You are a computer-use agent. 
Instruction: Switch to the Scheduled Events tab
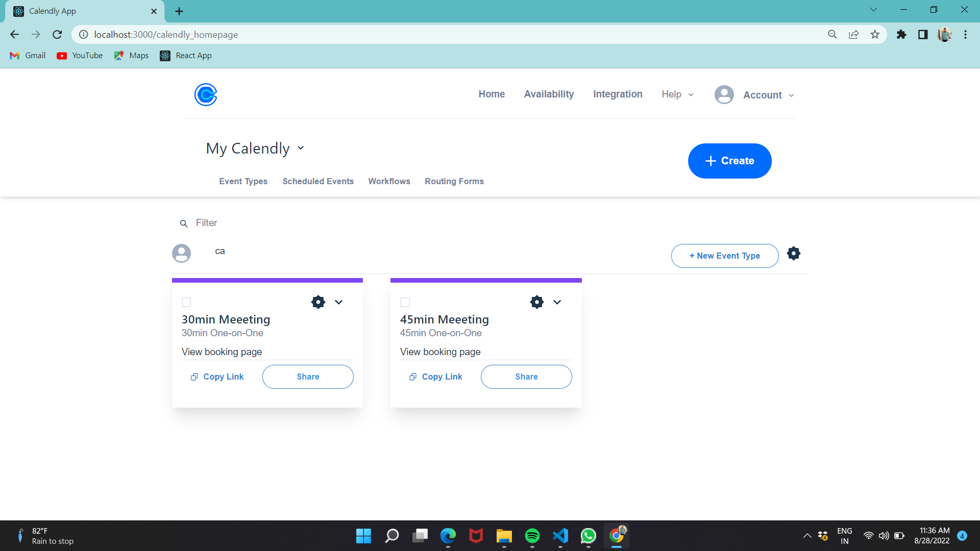coord(318,181)
